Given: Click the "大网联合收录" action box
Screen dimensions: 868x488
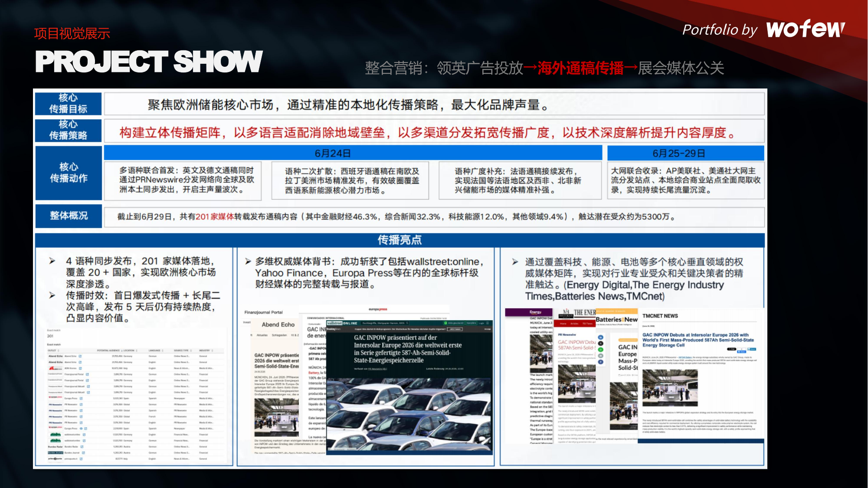Looking at the screenshot, I should point(686,180).
